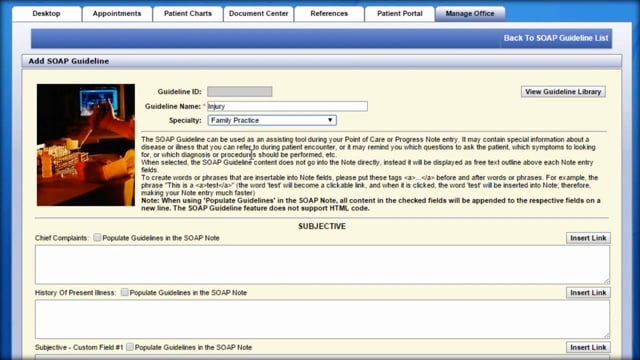The height and width of the screenshot is (360, 640).
Task: Click the View Guideline Library button
Action: click(x=563, y=91)
